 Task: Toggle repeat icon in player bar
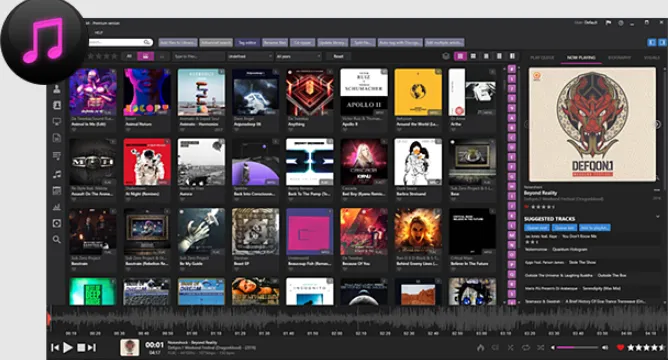pos(526,348)
